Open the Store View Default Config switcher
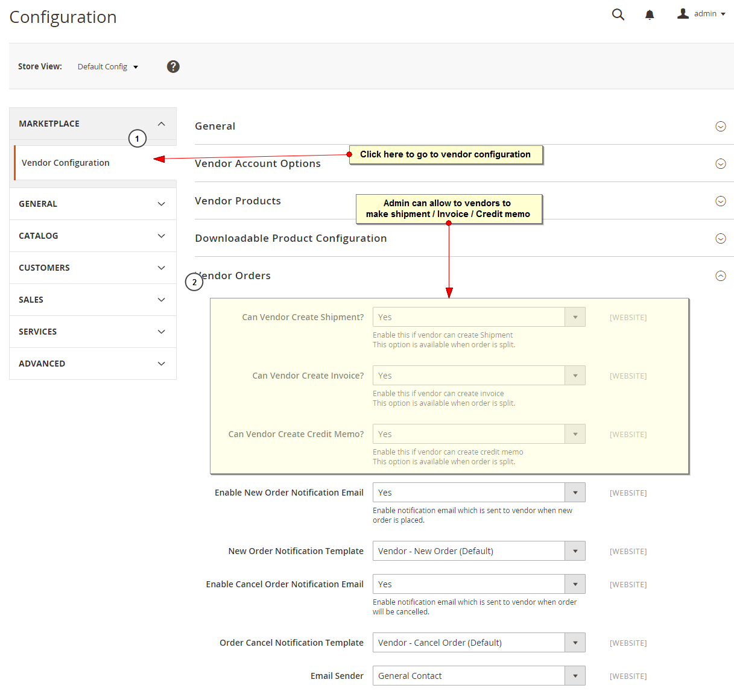Viewport: 734px width, 700px height. pos(107,67)
